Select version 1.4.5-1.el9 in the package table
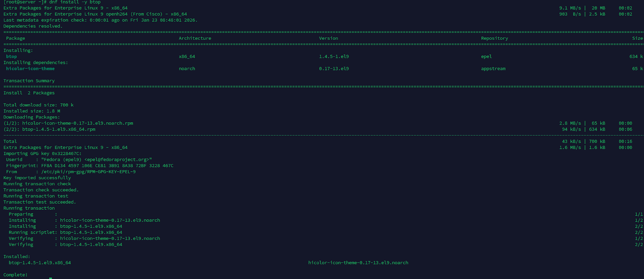The height and width of the screenshot is (279, 644). (x=334, y=57)
